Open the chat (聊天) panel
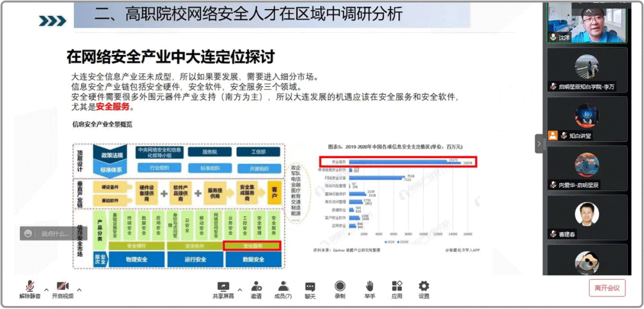This screenshot has height=309, width=644. pos(310,288)
